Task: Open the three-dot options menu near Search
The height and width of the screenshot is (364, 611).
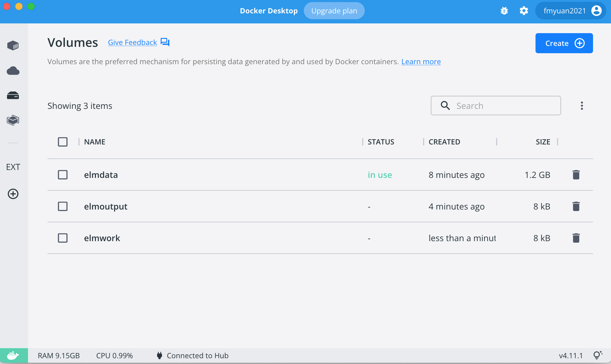Action: pyautogui.click(x=582, y=106)
